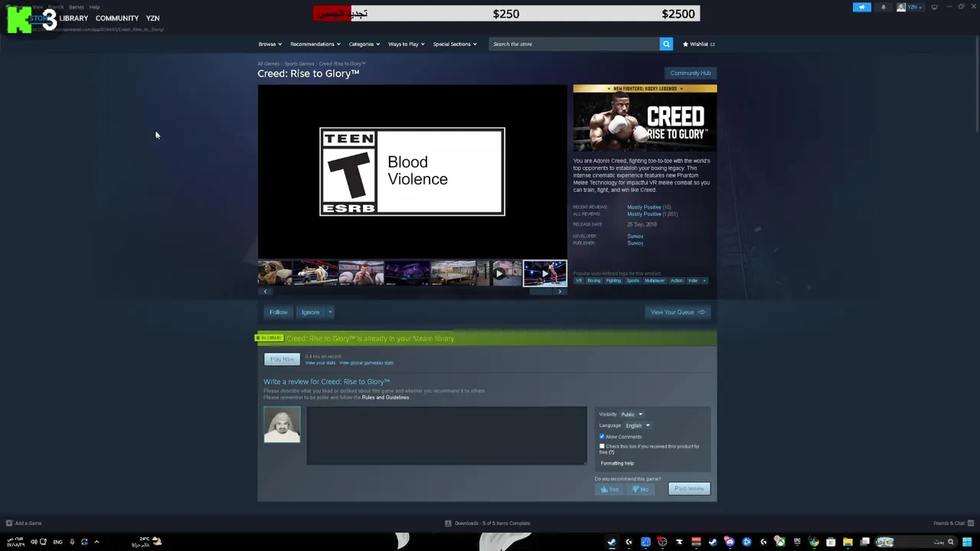Open Survios developer link
This screenshot has width=980, height=551.
(x=635, y=236)
